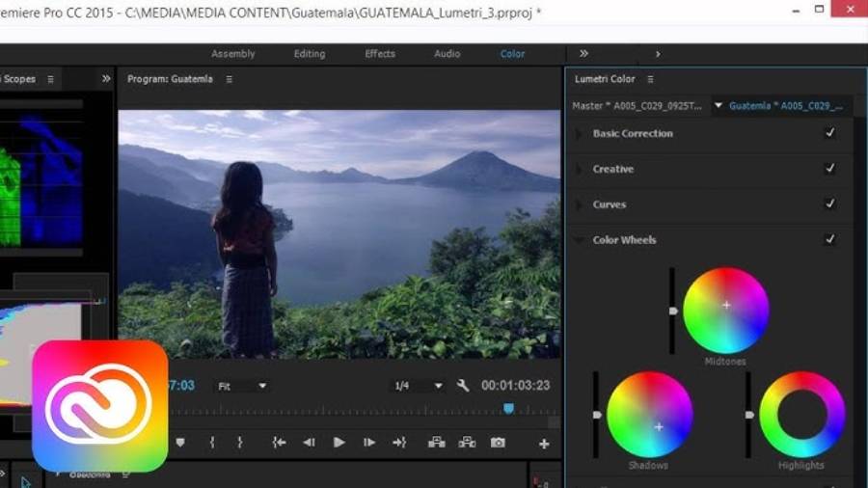The image size is (868, 488).
Task: Click the Lift icon in the transport bar
Action: (x=437, y=443)
